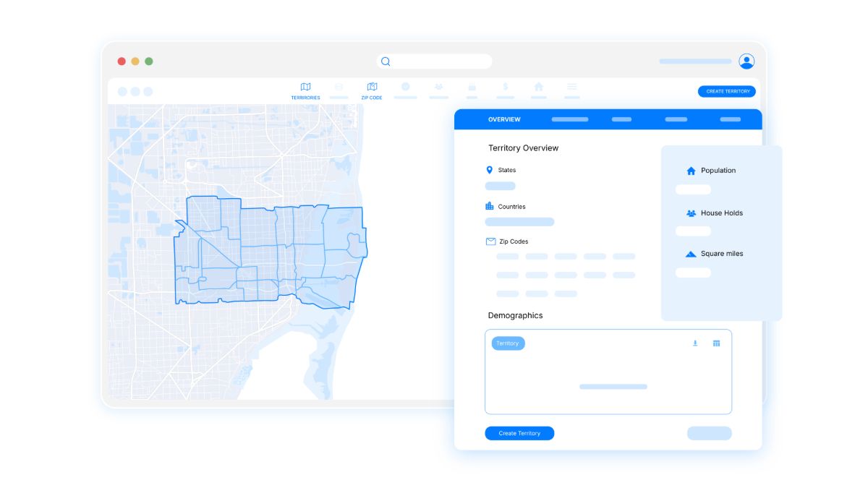
Task: Click Create Territory at panel bottom
Action: point(519,433)
